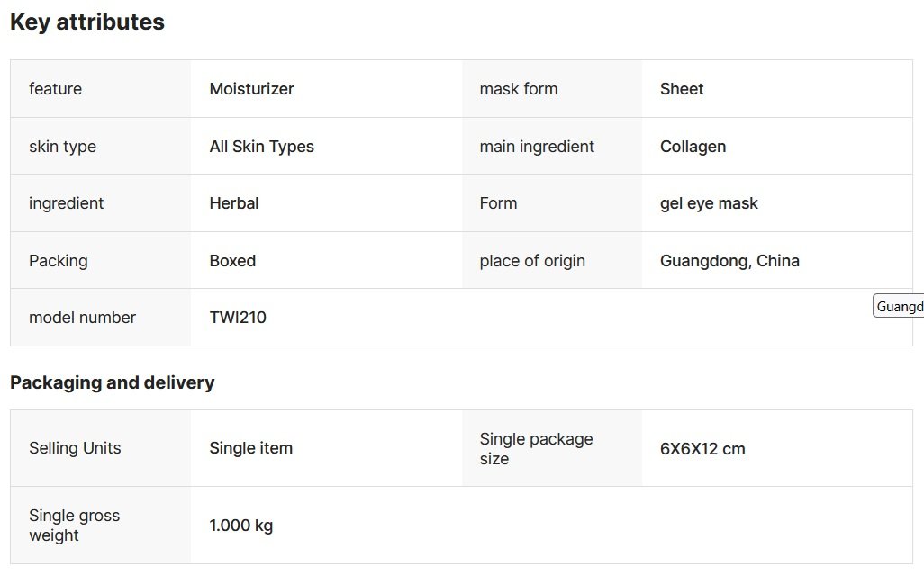This screenshot has height=575, width=924.
Task: Select the Selling Units label
Action: coord(75,448)
